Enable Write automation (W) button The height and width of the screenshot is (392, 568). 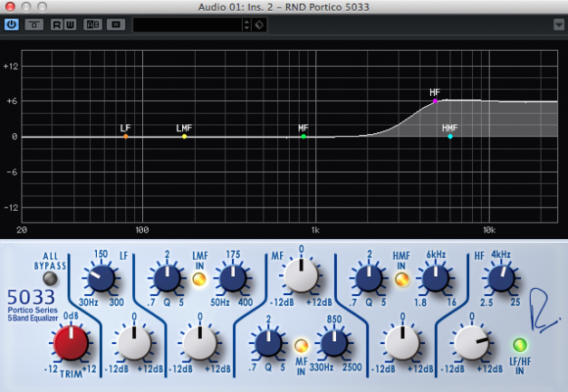tap(70, 24)
